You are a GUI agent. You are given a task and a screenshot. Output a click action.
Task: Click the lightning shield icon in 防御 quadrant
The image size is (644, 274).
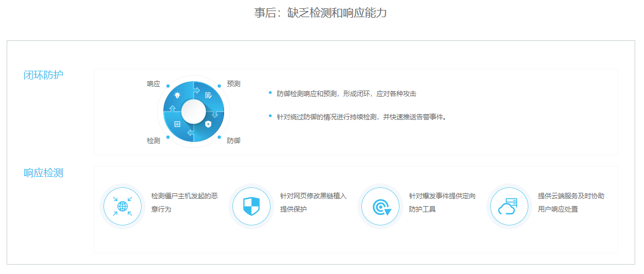coord(209,124)
